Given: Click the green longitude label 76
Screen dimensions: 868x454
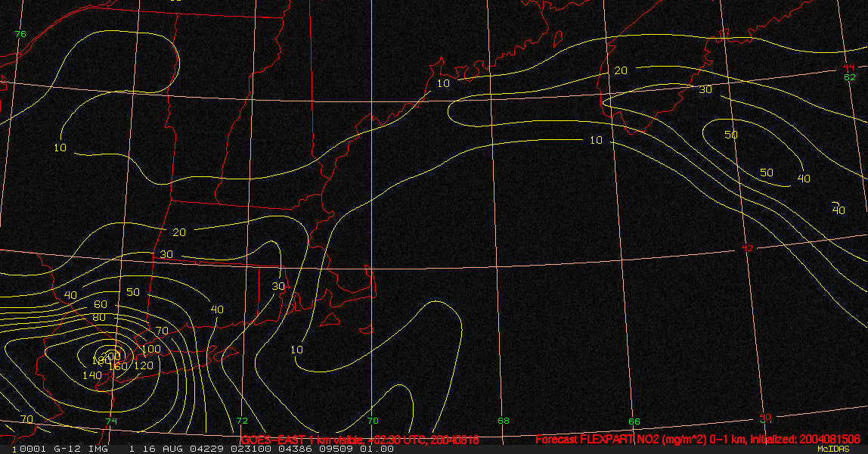Looking at the screenshot, I should [20, 34].
